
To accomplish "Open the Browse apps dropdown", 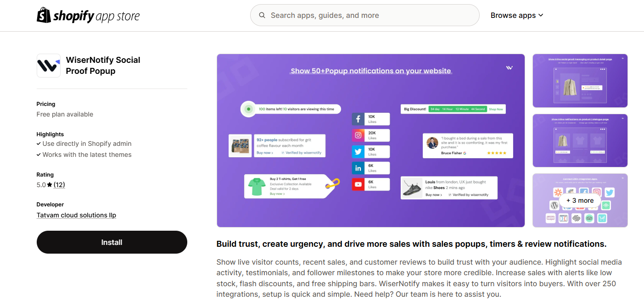I will point(541,15).
